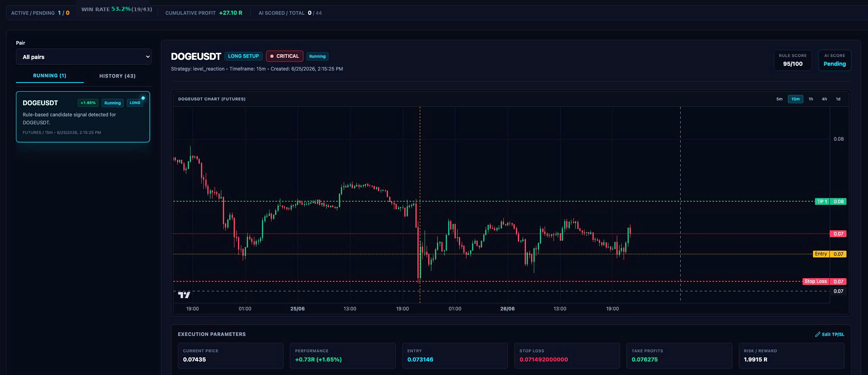868x375 pixels.
Task: Click the LONG SETUP badge
Action: 243,56
